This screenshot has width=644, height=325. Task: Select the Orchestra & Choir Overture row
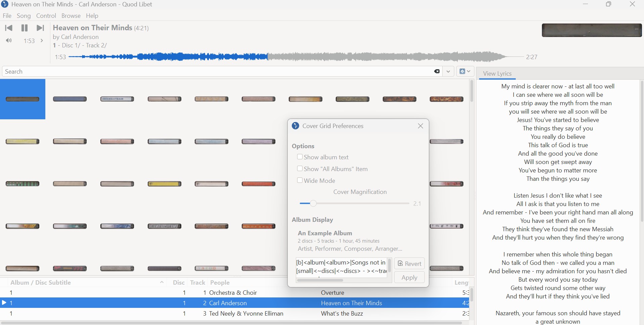click(x=234, y=293)
